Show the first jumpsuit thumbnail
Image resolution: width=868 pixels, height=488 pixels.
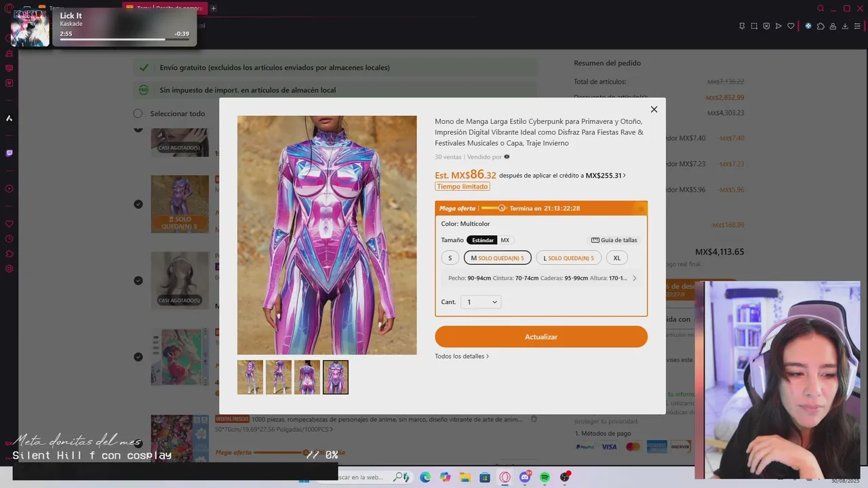point(250,377)
